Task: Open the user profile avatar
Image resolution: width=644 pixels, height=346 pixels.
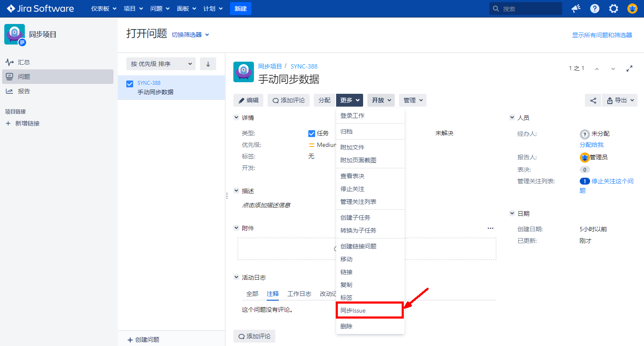Action: (x=632, y=9)
